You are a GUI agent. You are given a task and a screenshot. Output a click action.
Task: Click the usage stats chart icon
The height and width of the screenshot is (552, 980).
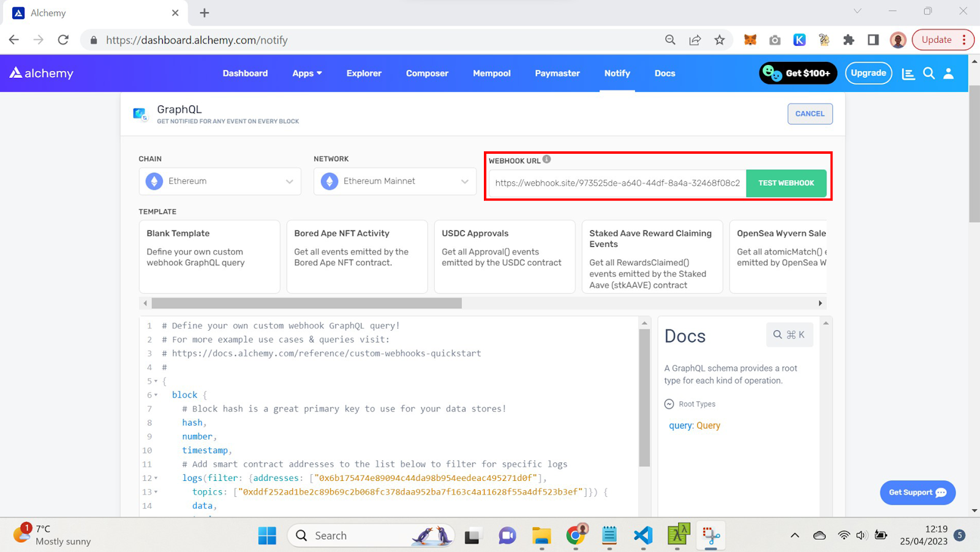click(908, 74)
